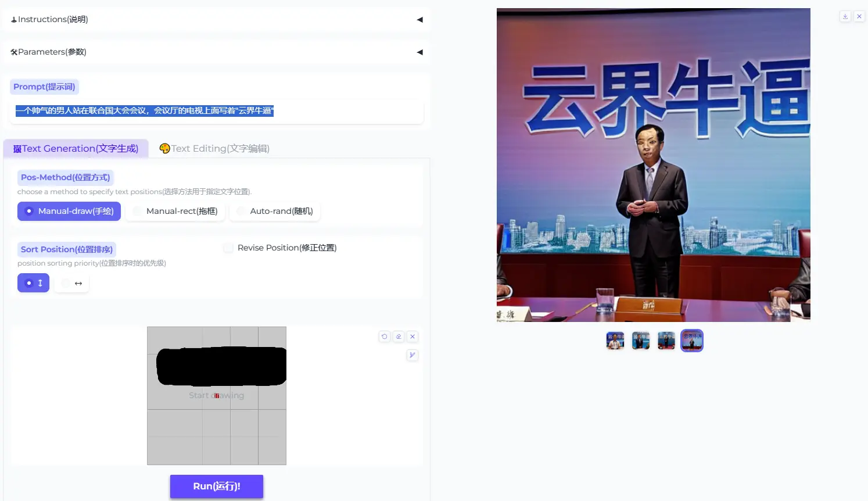This screenshot has height=501, width=868.
Task: Collapse the Parameters(参数) section
Action: tap(216, 52)
